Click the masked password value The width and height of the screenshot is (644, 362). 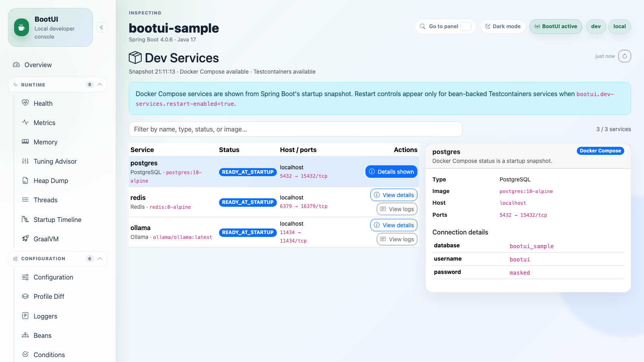tap(520, 273)
